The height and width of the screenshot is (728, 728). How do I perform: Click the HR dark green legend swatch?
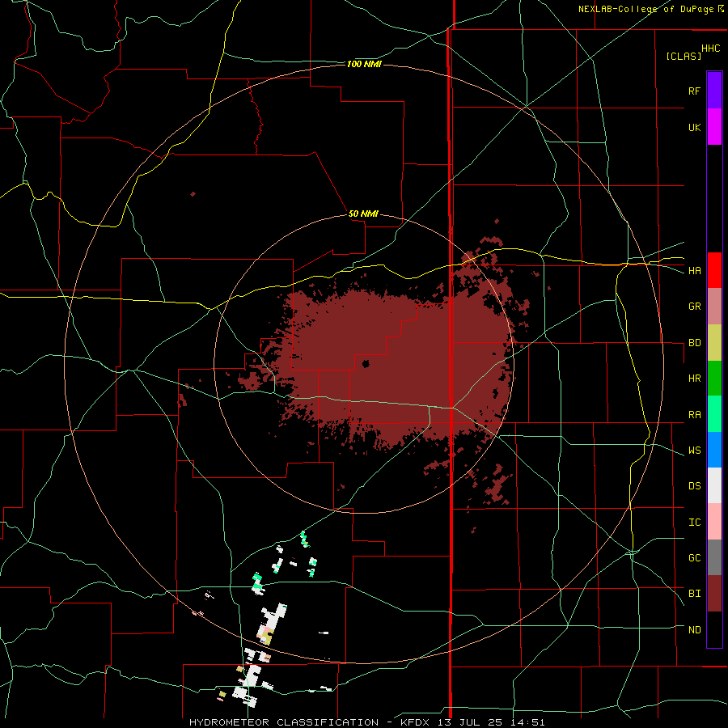point(714,379)
